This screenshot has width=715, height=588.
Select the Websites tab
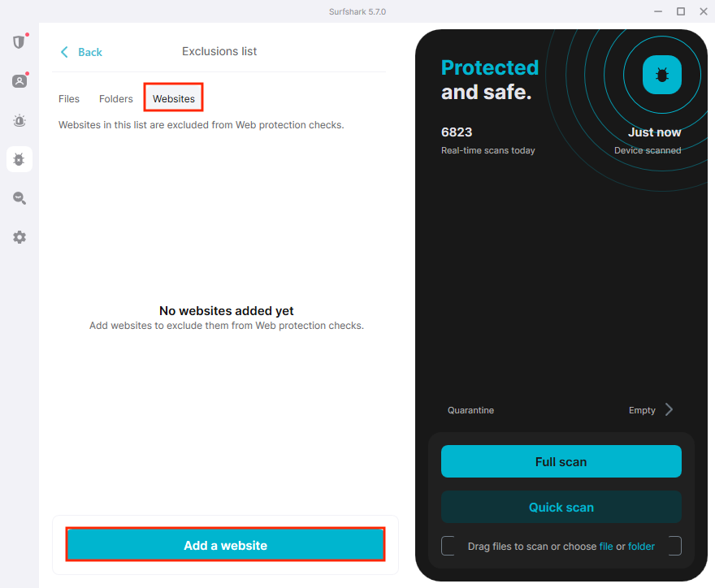[174, 98]
